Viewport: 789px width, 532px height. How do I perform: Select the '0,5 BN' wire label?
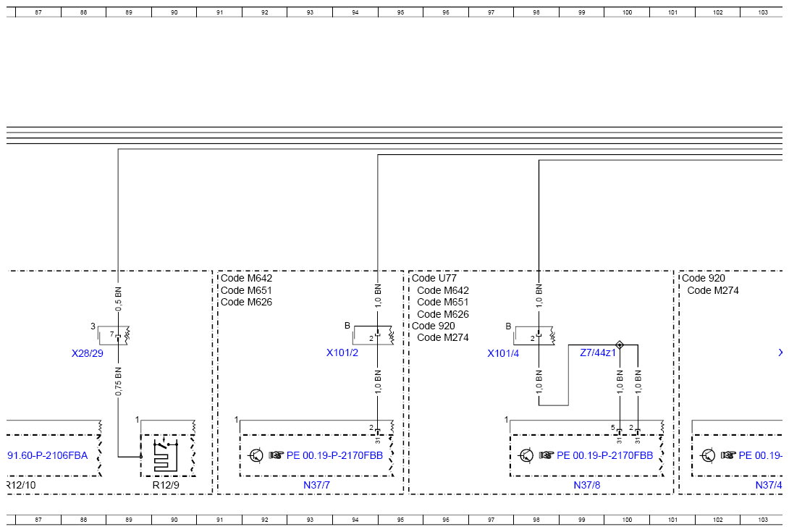pyautogui.click(x=118, y=299)
